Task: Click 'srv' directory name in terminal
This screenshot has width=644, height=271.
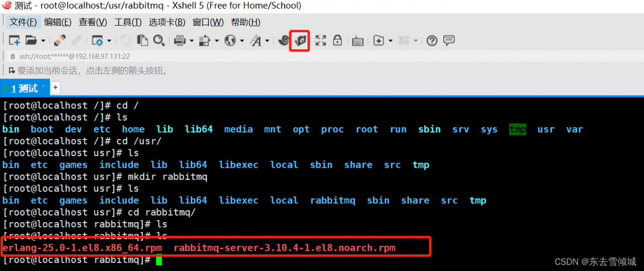Action: [x=460, y=129]
